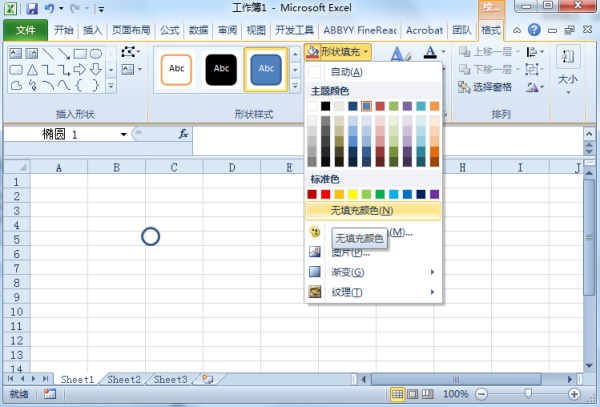Click the Excel help question mark icon
Image resolution: width=600 pixels, height=407 pixels.
(535, 30)
